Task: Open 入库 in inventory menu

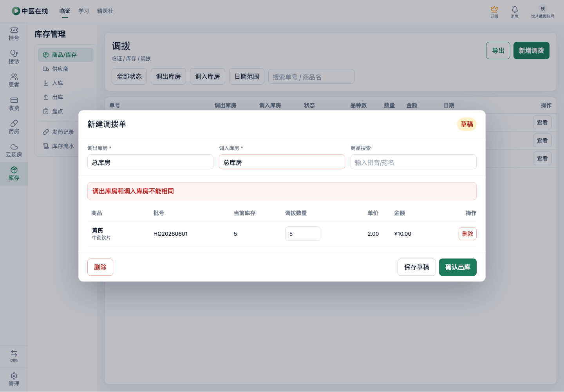Action: click(x=66, y=83)
